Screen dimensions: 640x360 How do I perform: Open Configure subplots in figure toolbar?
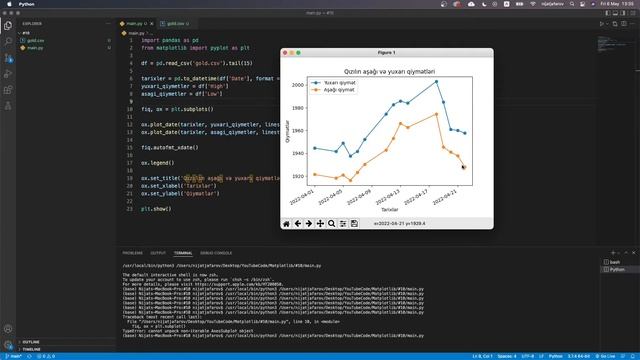(343, 224)
